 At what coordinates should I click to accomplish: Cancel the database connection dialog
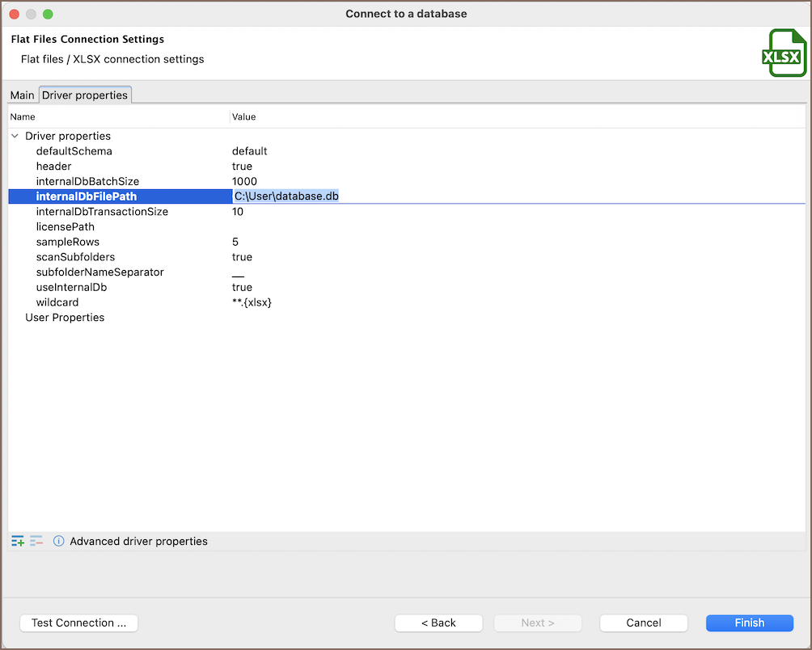(x=643, y=623)
